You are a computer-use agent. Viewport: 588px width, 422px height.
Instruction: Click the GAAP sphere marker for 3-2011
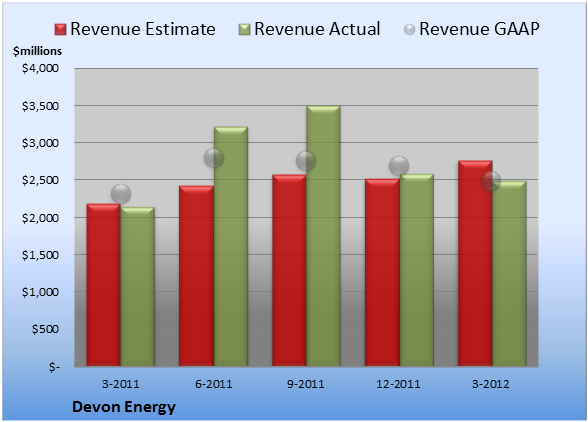121,194
